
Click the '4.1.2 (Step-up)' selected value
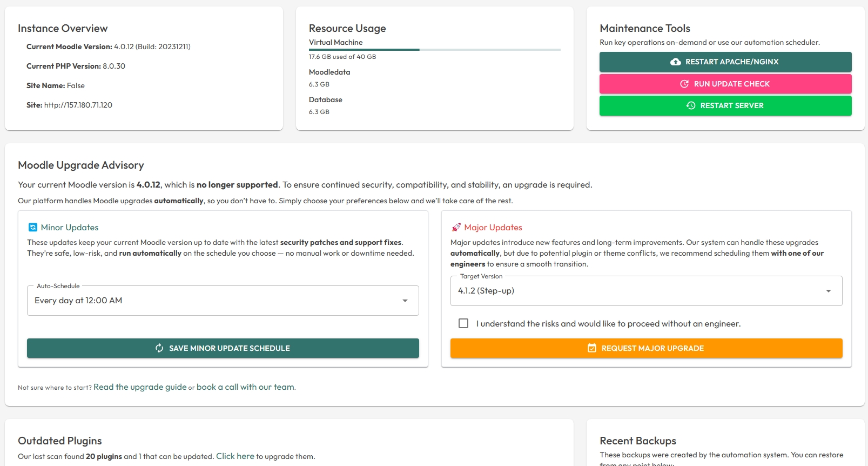click(486, 291)
